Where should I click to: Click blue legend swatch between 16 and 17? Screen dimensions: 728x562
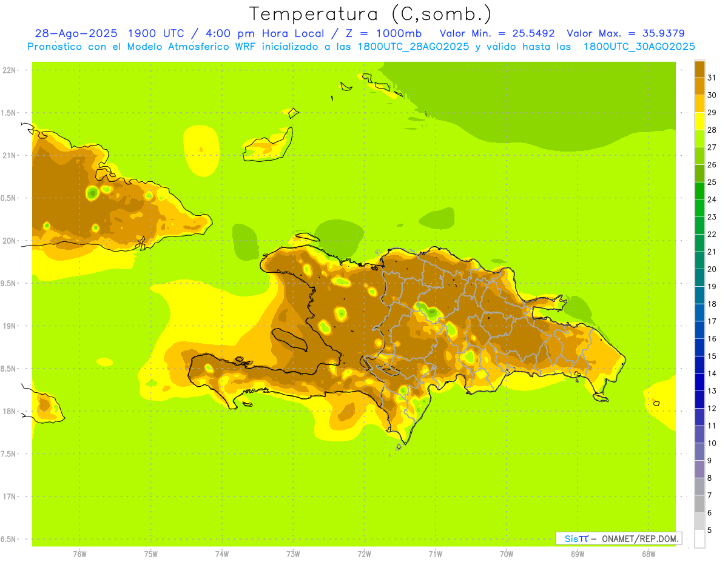699,330
